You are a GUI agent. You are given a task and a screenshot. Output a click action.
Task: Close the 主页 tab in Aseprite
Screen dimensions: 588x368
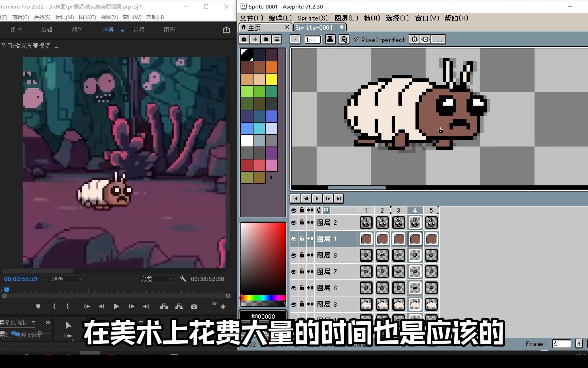(x=287, y=27)
